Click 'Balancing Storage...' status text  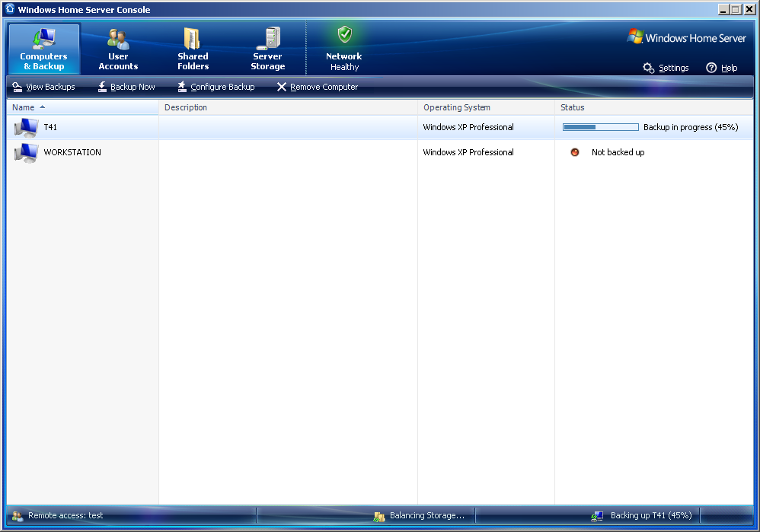427,515
